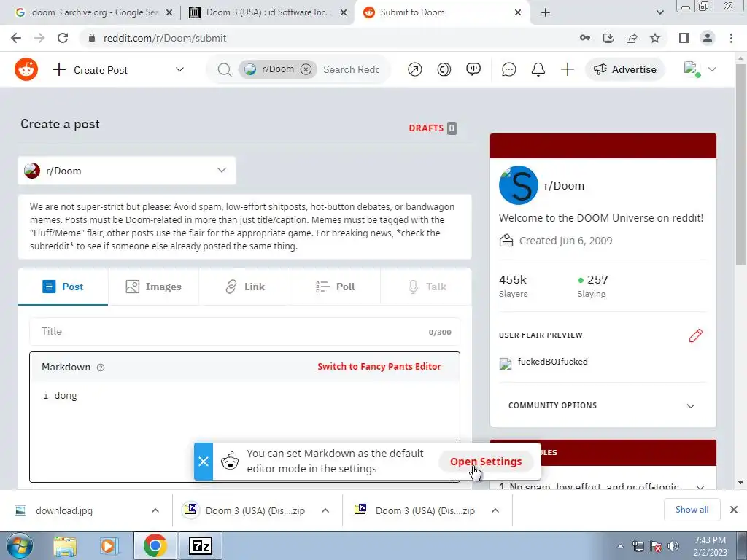Click Open Settings button
This screenshot has height=560, width=747.
(x=485, y=462)
